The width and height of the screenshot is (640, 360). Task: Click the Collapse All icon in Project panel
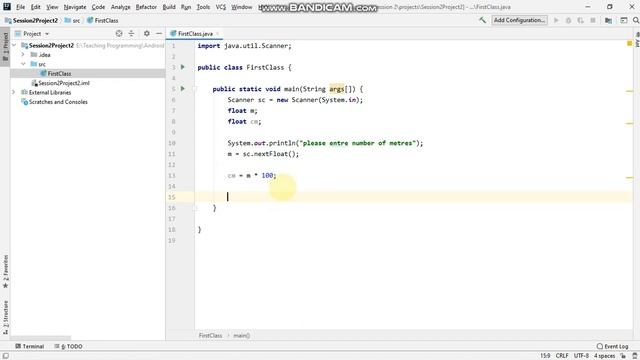point(131,33)
